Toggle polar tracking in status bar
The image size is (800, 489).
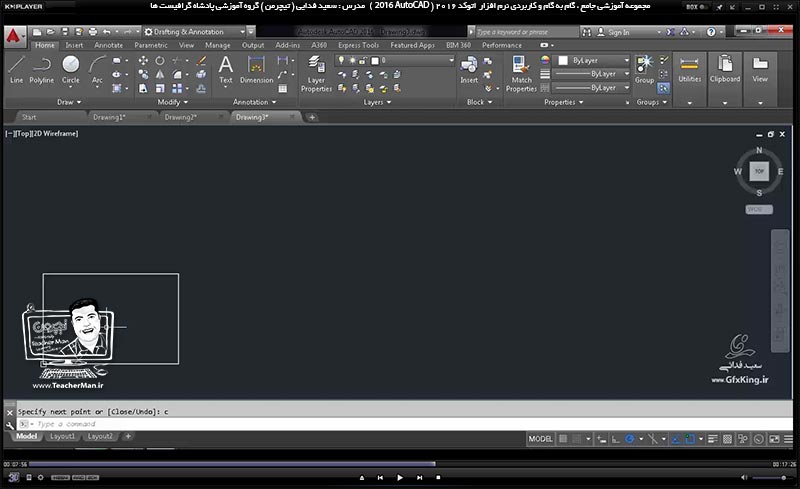[x=630, y=439]
